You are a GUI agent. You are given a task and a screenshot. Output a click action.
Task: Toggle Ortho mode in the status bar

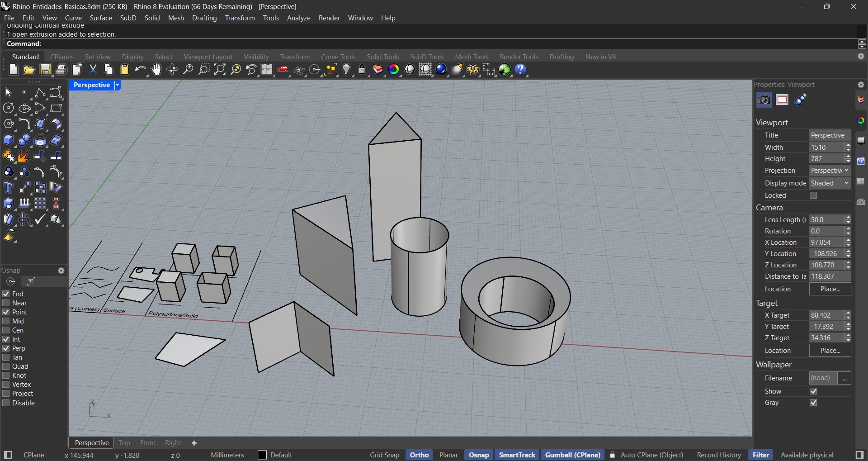[x=419, y=455]
